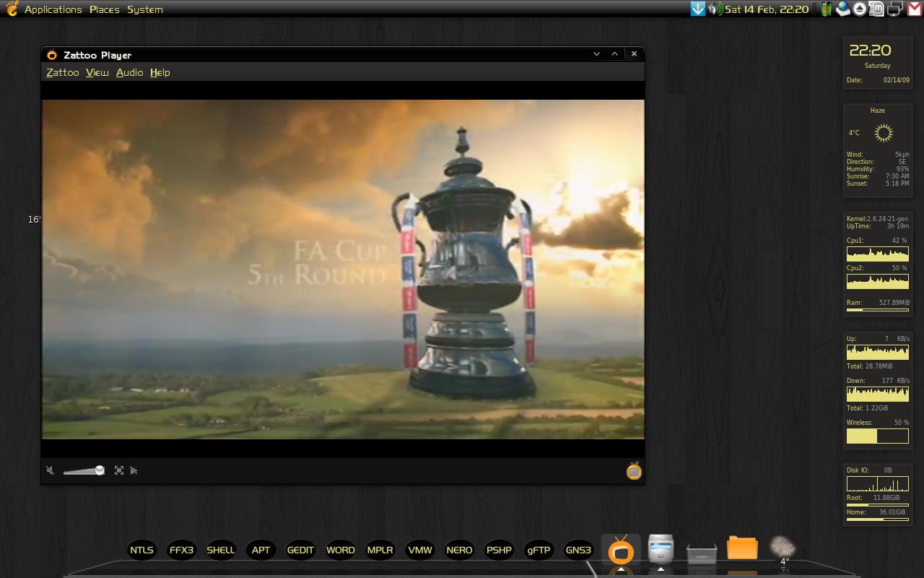Screen dimensions: 924x578
Task: Open the Gmail notifier tray icon
Action: tap(914, 9)
